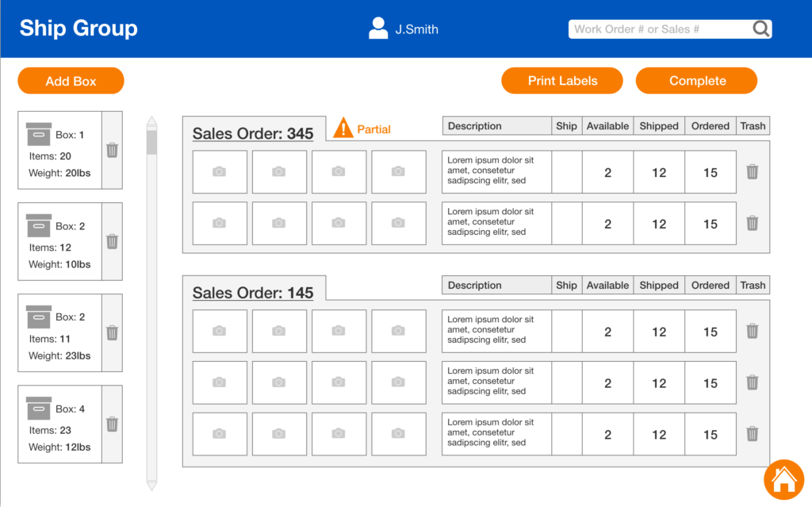The image size is (812, 507).
Task: Open the Sales Order: 345 heading tab
Action: [x=253, y=133]
